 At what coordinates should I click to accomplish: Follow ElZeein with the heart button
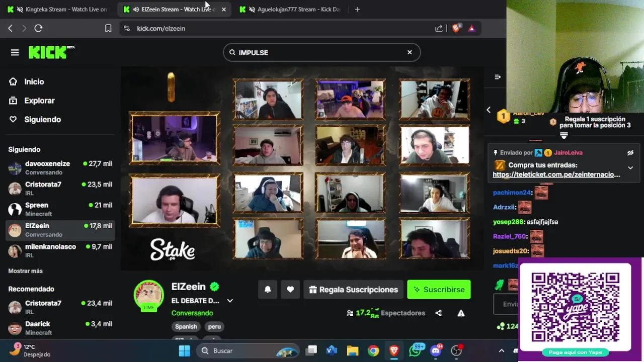click(290, 290)
